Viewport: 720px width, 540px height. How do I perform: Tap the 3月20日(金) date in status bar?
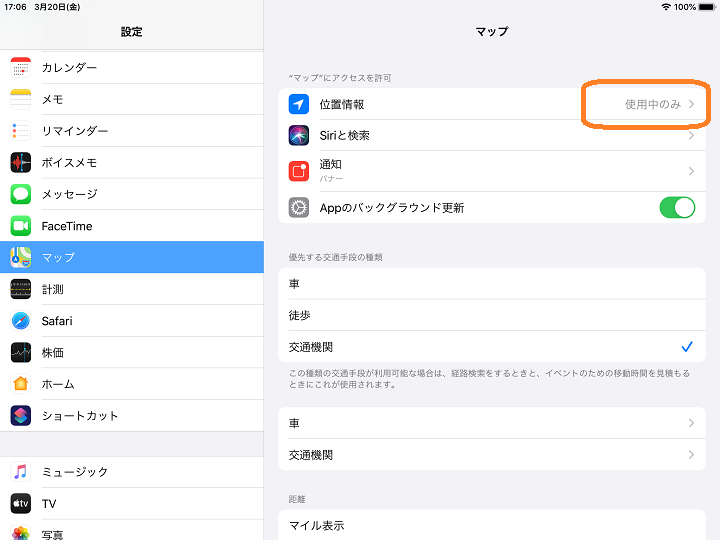pos(57,7)
